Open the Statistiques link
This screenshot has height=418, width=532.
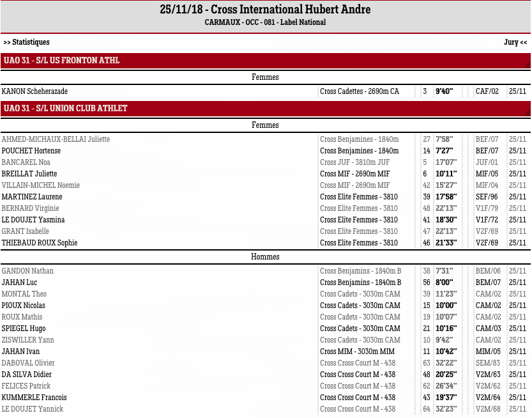tap(26, 42)
